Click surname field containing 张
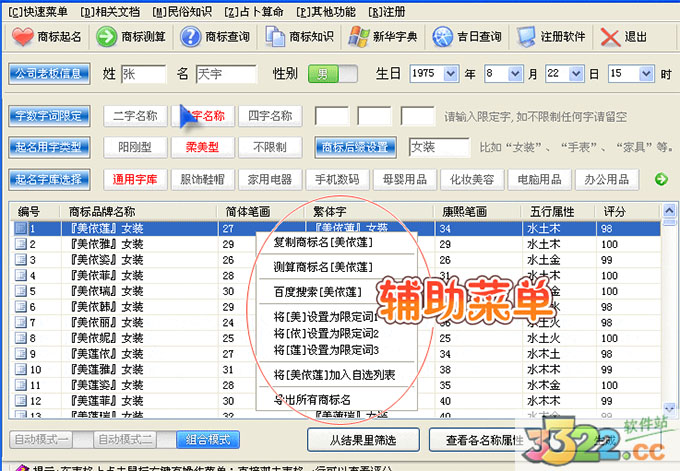680x471 pixels. tap(144, 74)
